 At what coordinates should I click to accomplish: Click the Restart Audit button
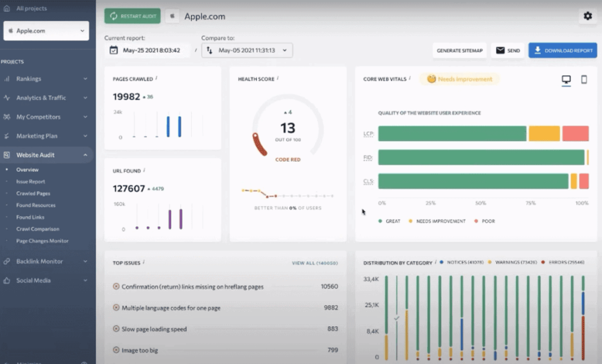[x=132, y=16]
